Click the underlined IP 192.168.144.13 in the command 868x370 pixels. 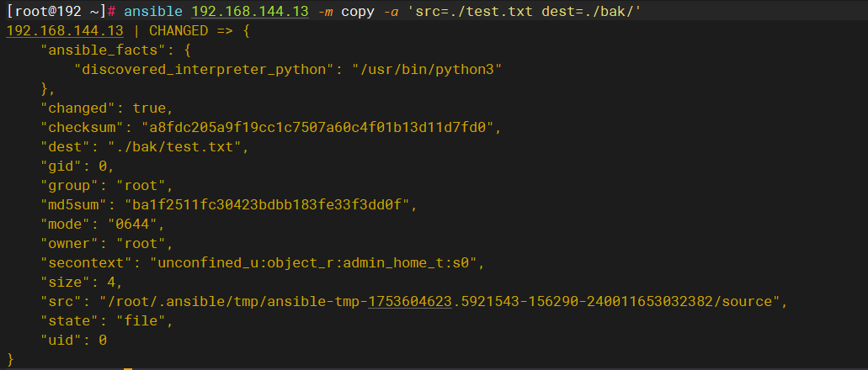click(x=250, y=11)
